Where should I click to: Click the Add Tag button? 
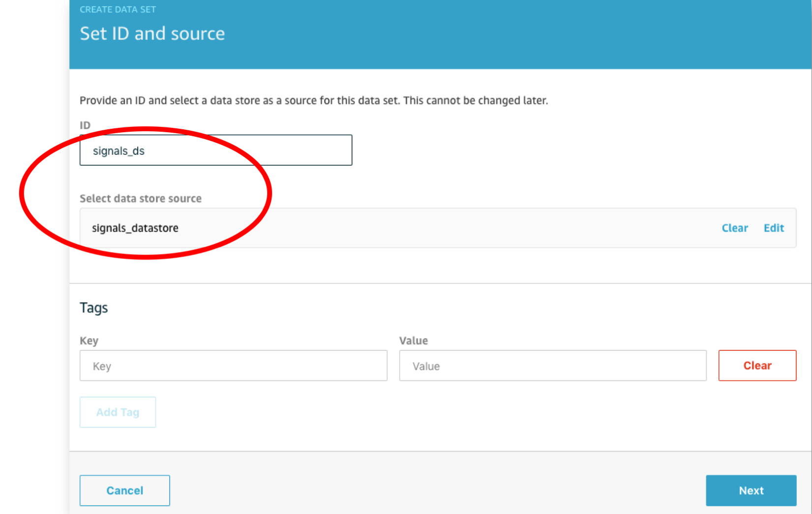click(118, 412)
